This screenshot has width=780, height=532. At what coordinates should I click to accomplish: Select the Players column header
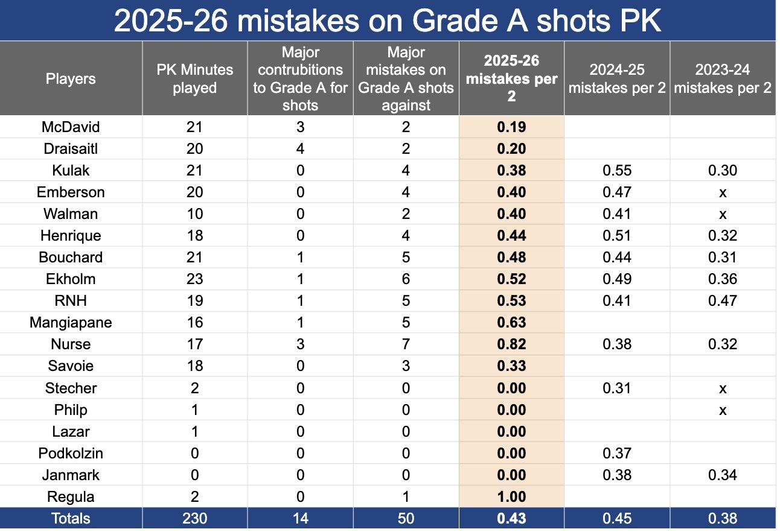point(71,78)
